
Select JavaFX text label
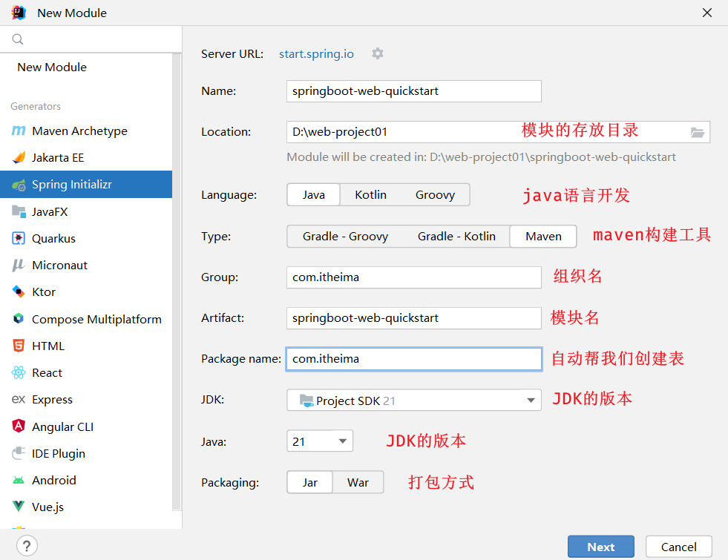50,212
